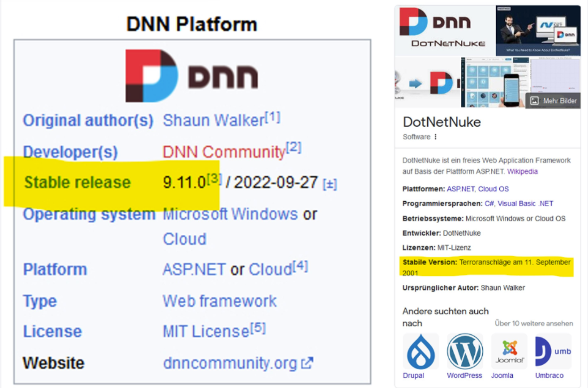Open the DNN Community developer link
Screen dimensions: 588x388
click(x=223, y=152)
